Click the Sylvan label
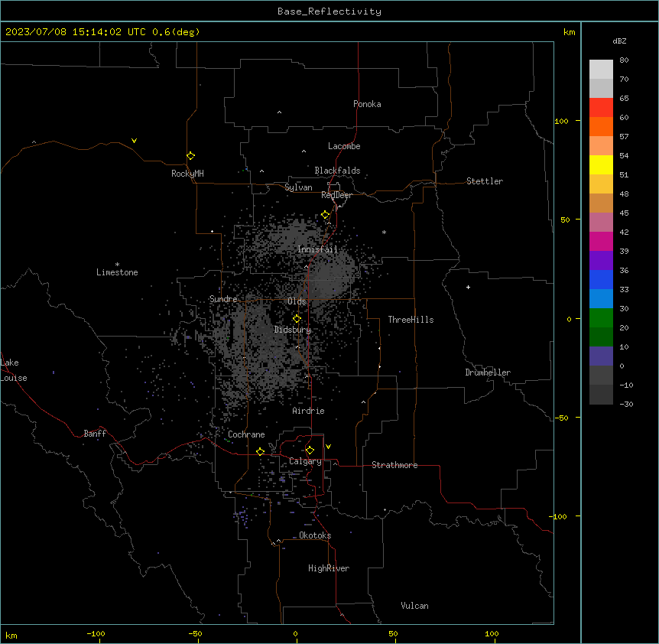 [298, 187]
